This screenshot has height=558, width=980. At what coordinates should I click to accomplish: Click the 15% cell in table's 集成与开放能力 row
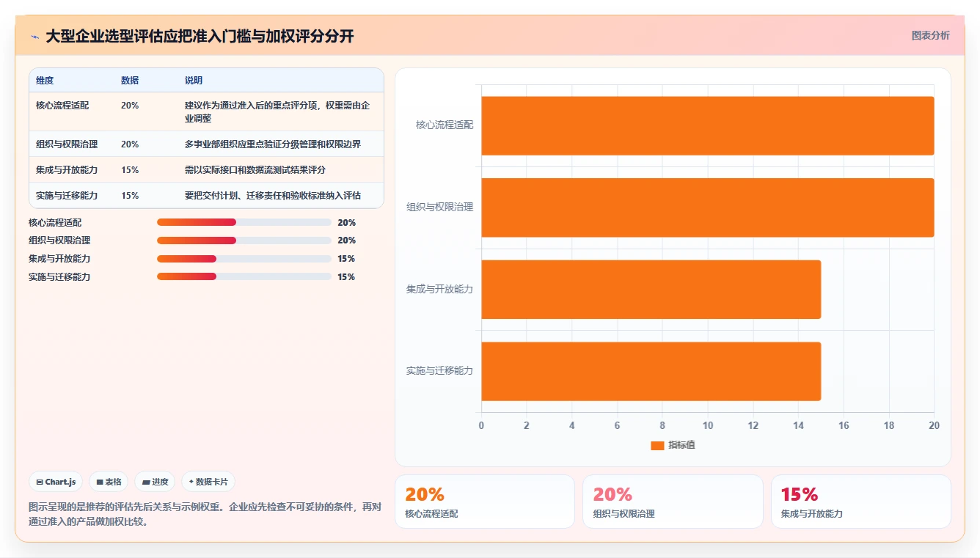130,170
